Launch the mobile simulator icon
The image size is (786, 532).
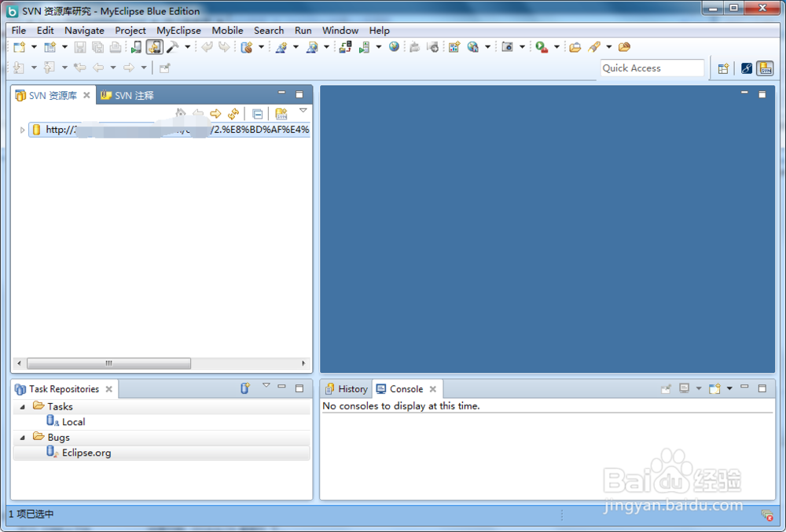tap(136, 47)
